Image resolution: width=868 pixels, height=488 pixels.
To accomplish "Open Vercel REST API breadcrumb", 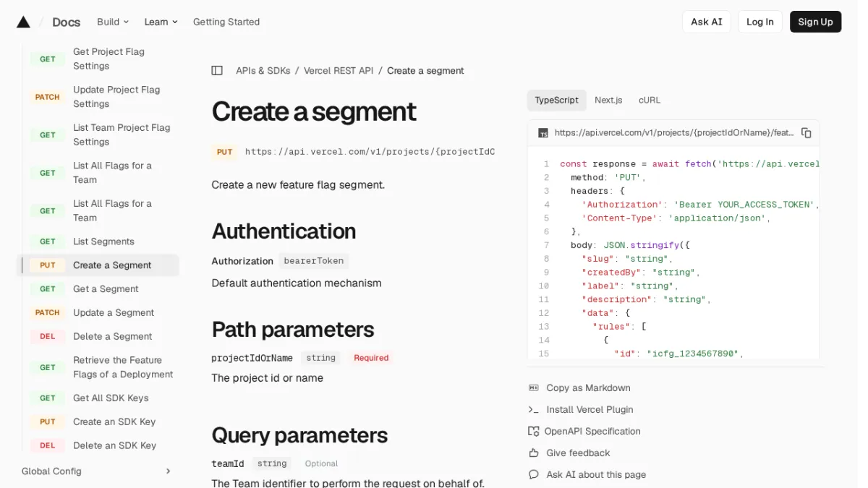I will pyautogui.click(x=339, y=71).
